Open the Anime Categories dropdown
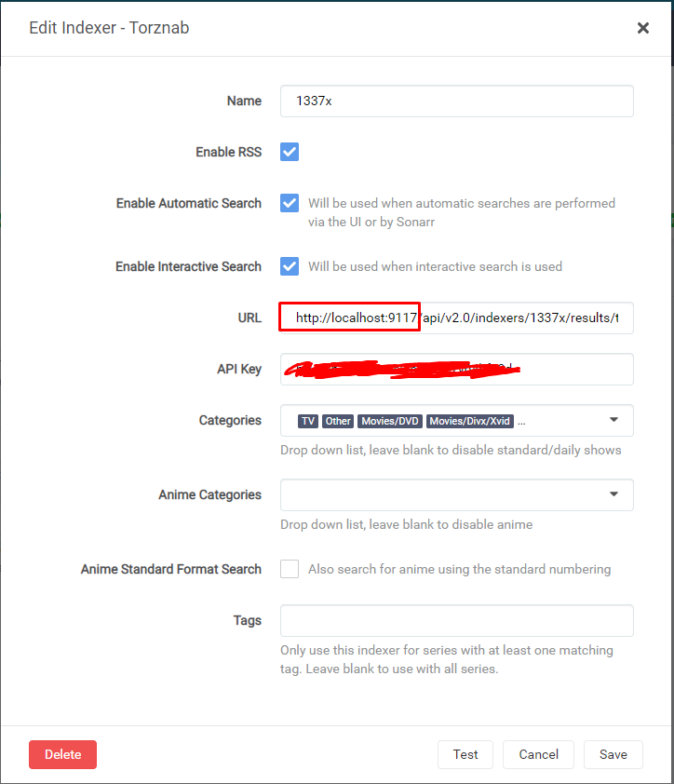The width and height of the screenshot is (674, 784). coord(613,494)
